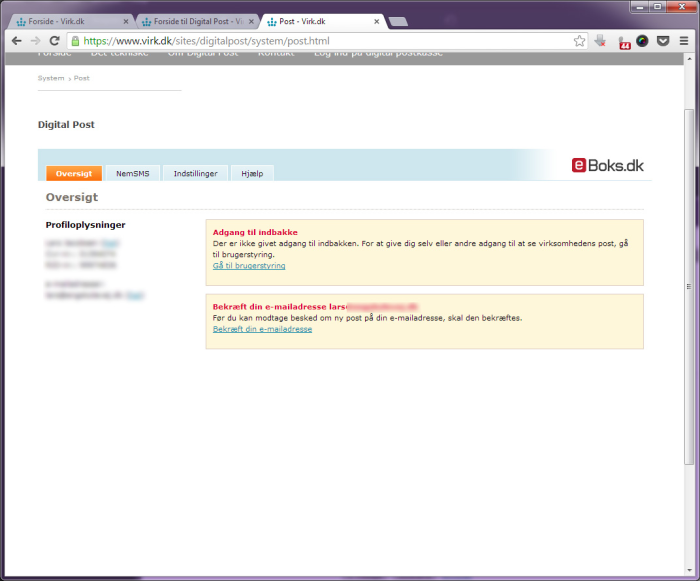Click the scrollbar down arrow
Viewport: 700px width, 581px height.
tap(689, 570)
